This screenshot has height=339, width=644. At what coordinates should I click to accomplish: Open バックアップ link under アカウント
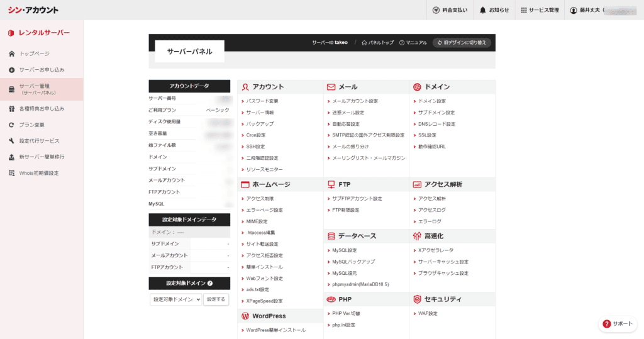(260, 124)
